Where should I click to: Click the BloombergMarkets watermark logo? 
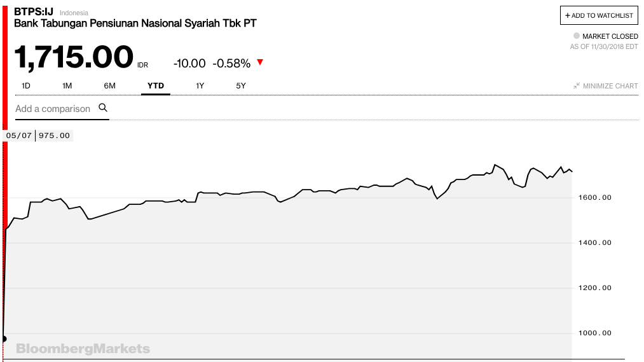point(83,349)
